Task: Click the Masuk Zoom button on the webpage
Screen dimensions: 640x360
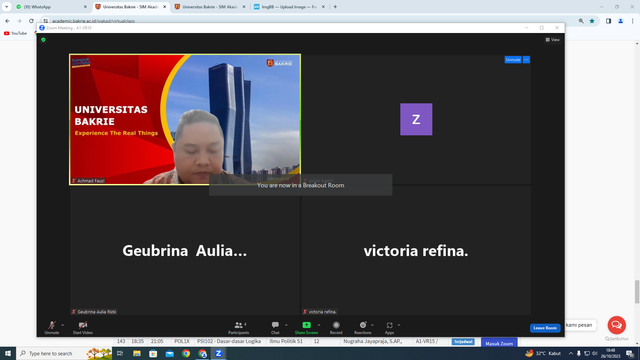Action: point(499,343)
